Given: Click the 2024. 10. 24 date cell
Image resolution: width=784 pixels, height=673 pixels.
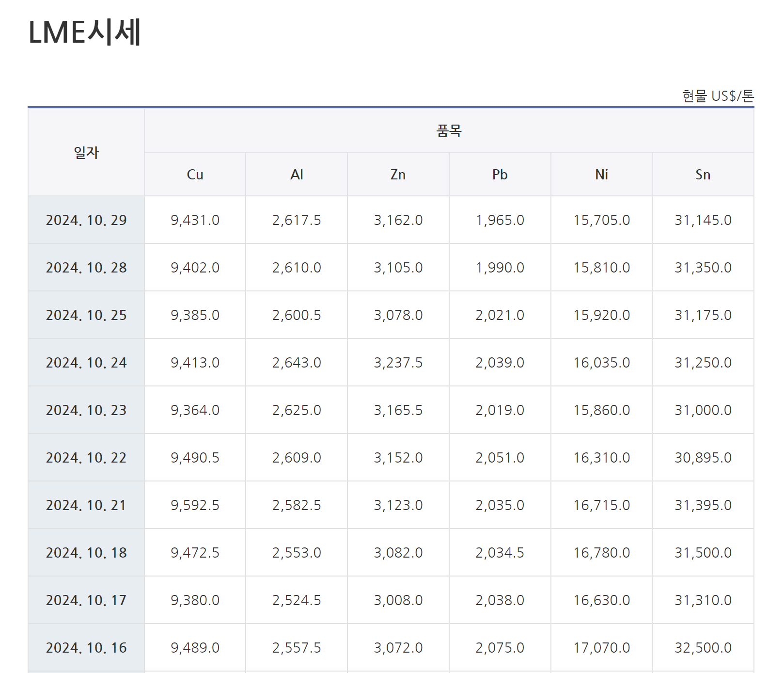Looking at the screenshot, I should point(86,363).
